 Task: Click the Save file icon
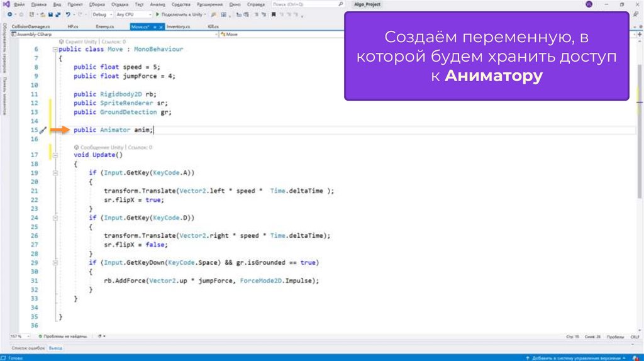(50, 14)
